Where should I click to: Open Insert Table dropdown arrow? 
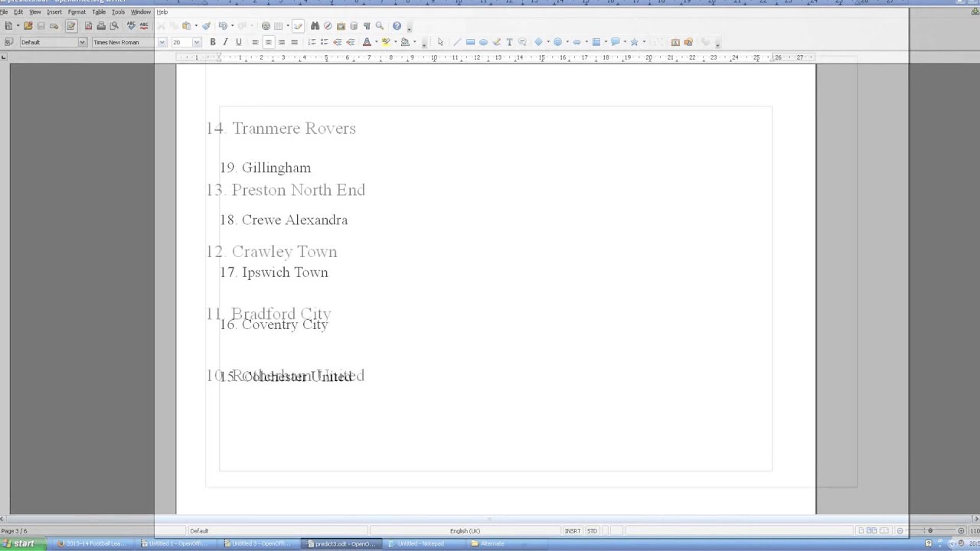[288, 26]
